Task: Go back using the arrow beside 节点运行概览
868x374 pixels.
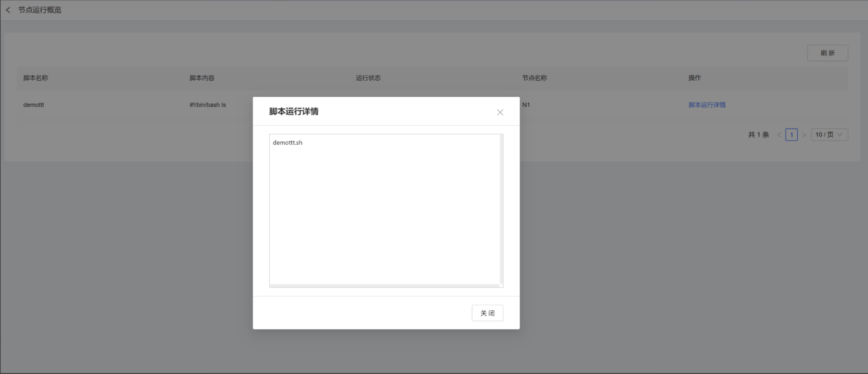Action: coord(8,10)
